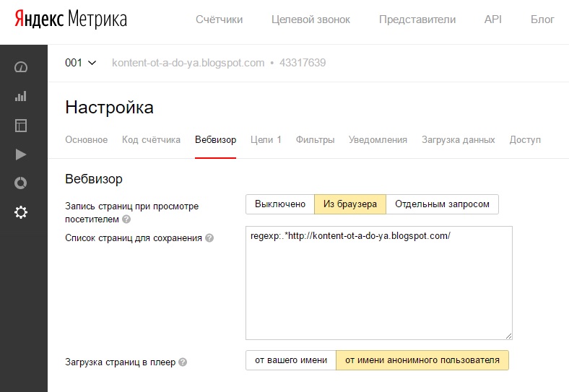
Task: Select Из браузера recording option
Action: [x=349, y=204]
